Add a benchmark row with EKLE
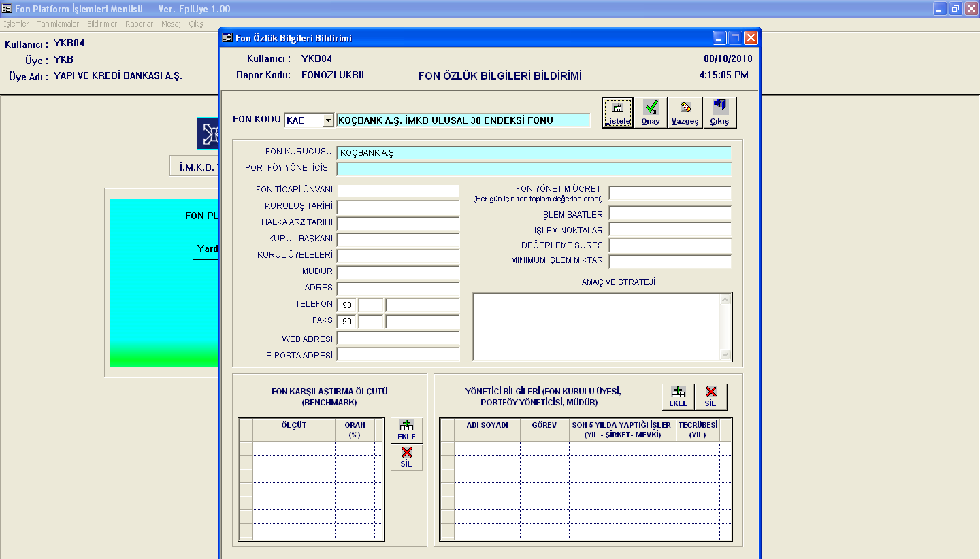This screenshot has width=980, height=559. (x=406, y=430)
